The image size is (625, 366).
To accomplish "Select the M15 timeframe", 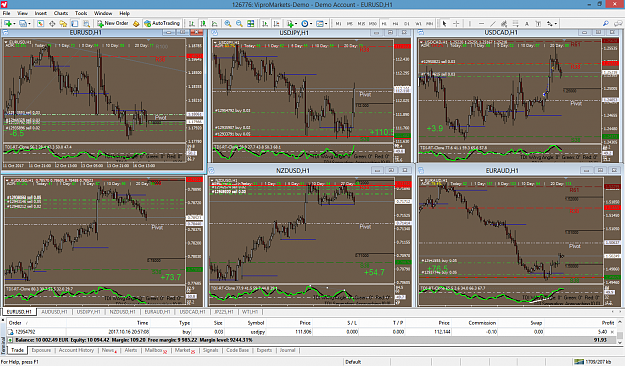I will pos(361,24).
